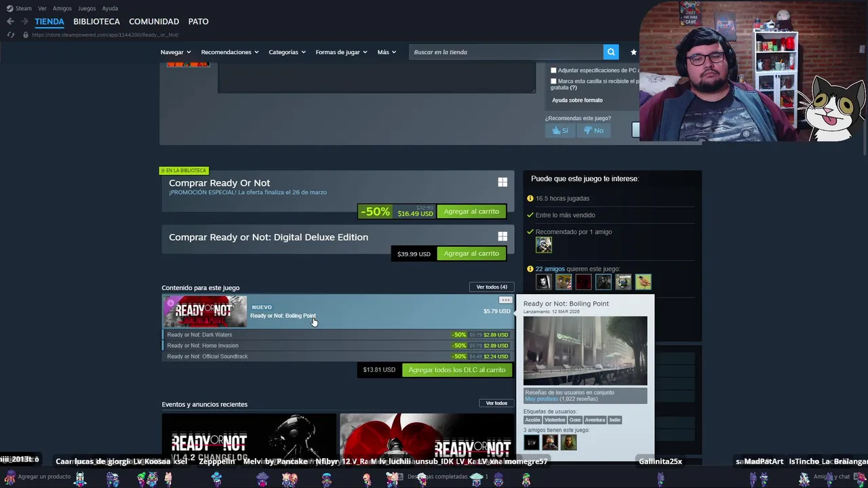Select the Ready or Not: Home Invasion DLC row
This screenshot has height=488, width=868.
point(338,346)
